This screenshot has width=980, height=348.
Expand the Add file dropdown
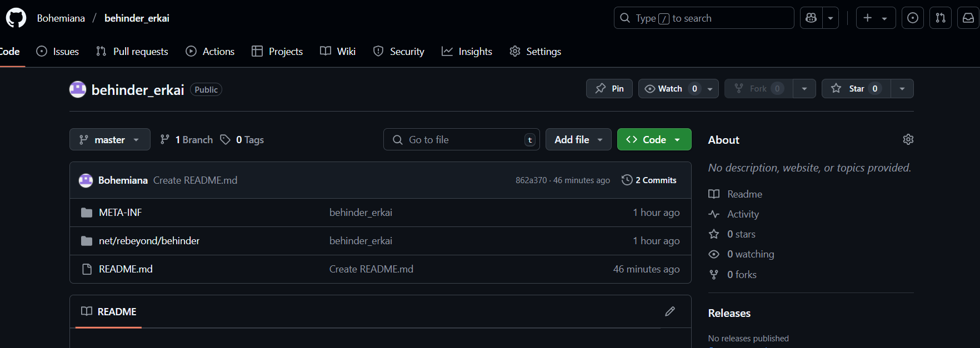[578, 140]
